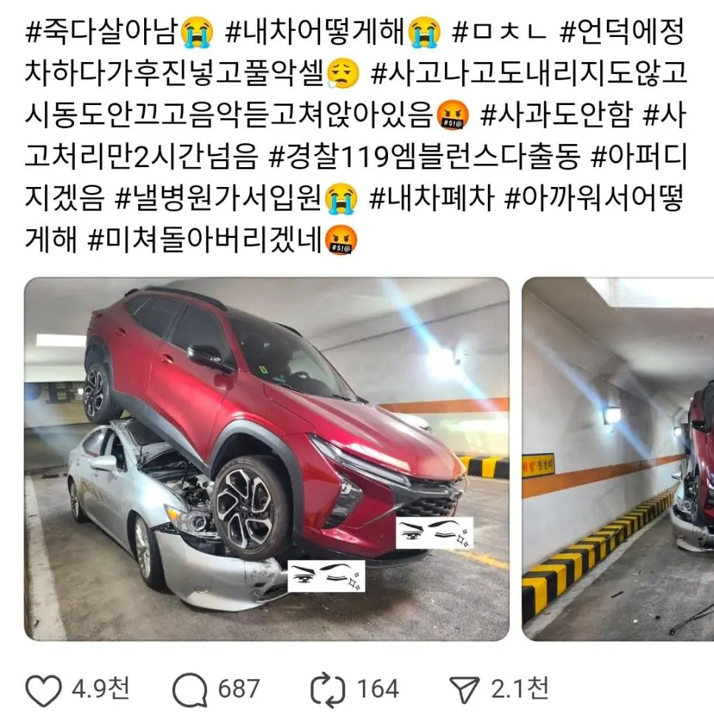Tap the #내차폐차 hashtag
This screenshot has height=728, width=714.
tap(431, 198)
